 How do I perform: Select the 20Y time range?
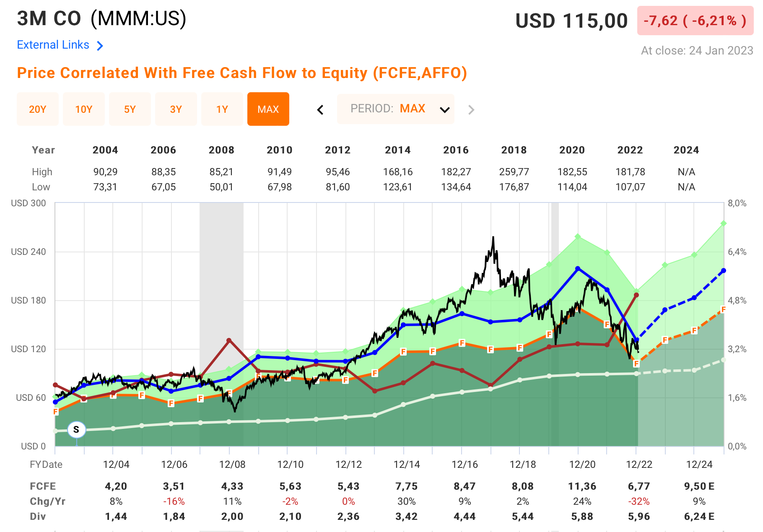click(38, 109)
